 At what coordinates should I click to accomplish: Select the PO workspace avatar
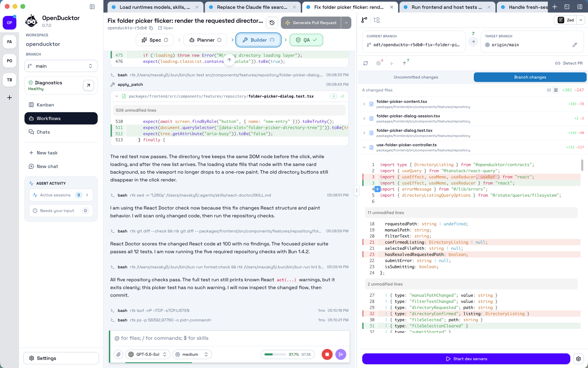[9, 61]
